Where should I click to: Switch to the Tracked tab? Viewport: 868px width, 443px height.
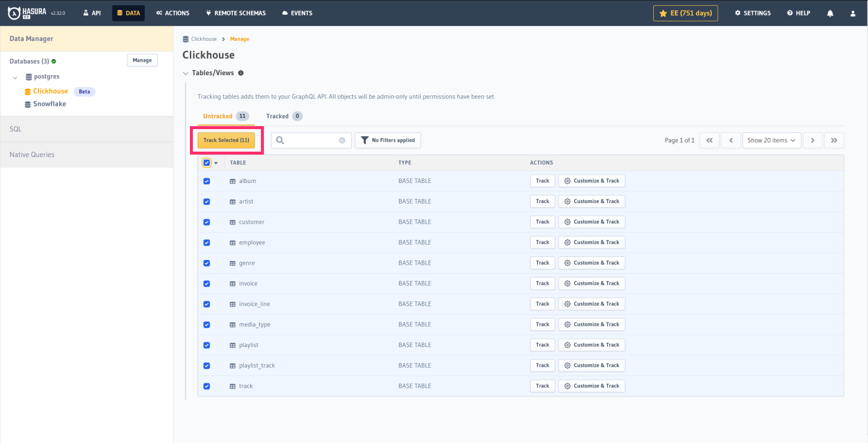[284, 116]
